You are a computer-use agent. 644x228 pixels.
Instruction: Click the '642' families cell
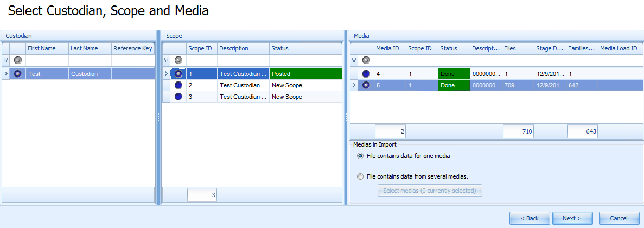(582, 85)
